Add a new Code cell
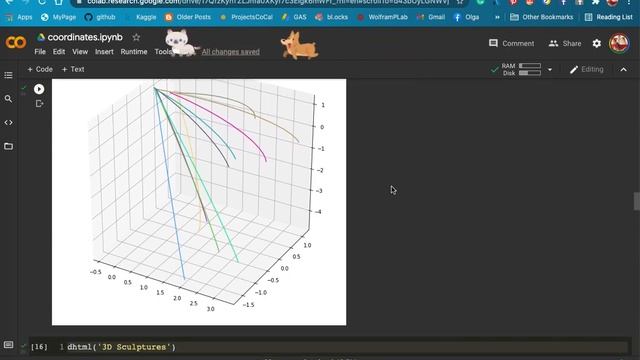 pyautogui.click(x=40, y=69)
